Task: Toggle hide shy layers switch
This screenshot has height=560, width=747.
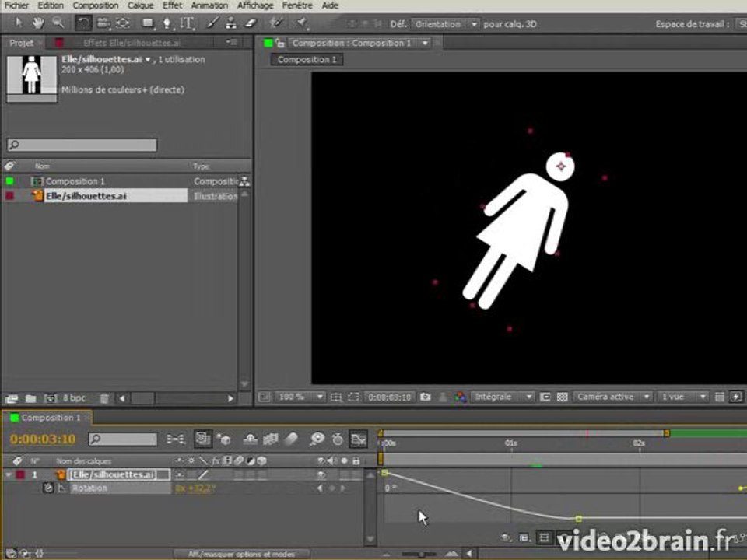Action: [251, 439]
